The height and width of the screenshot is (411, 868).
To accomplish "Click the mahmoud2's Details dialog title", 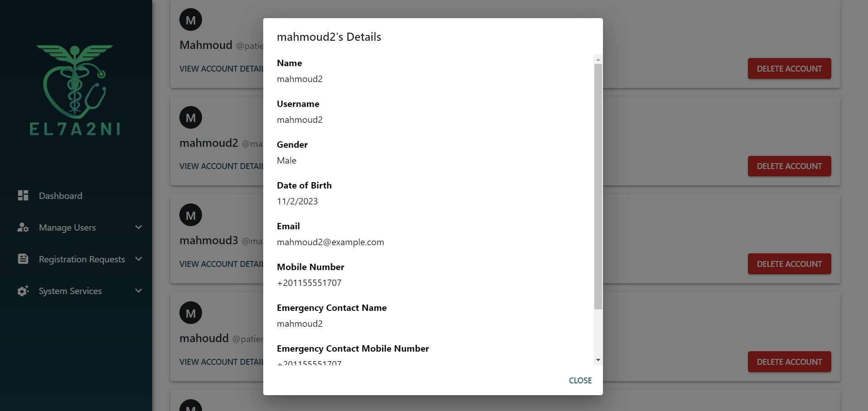I will (329, 37).
